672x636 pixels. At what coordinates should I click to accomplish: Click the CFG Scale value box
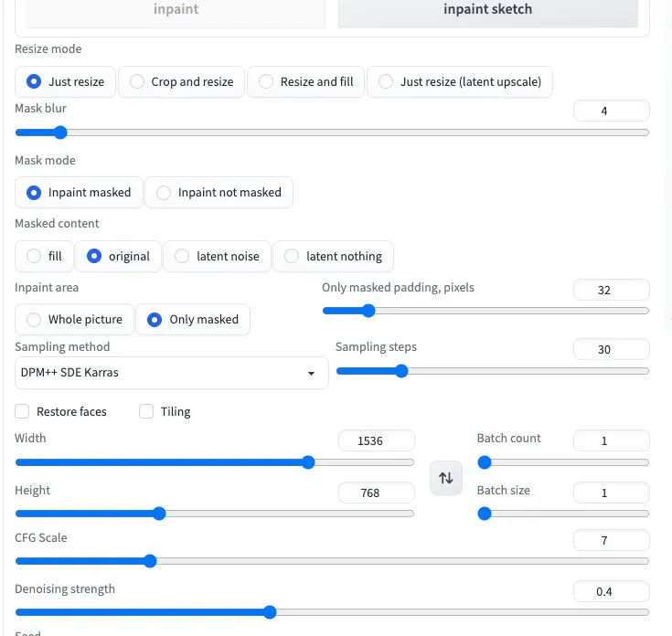611,540
